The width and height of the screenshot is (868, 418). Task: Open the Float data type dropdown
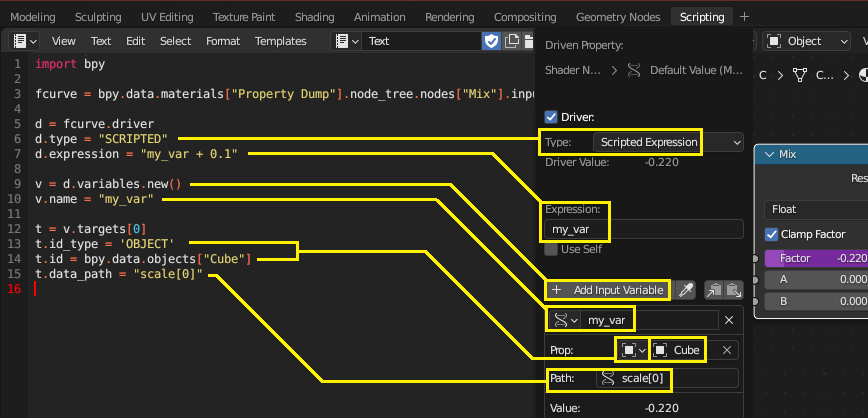815,210
